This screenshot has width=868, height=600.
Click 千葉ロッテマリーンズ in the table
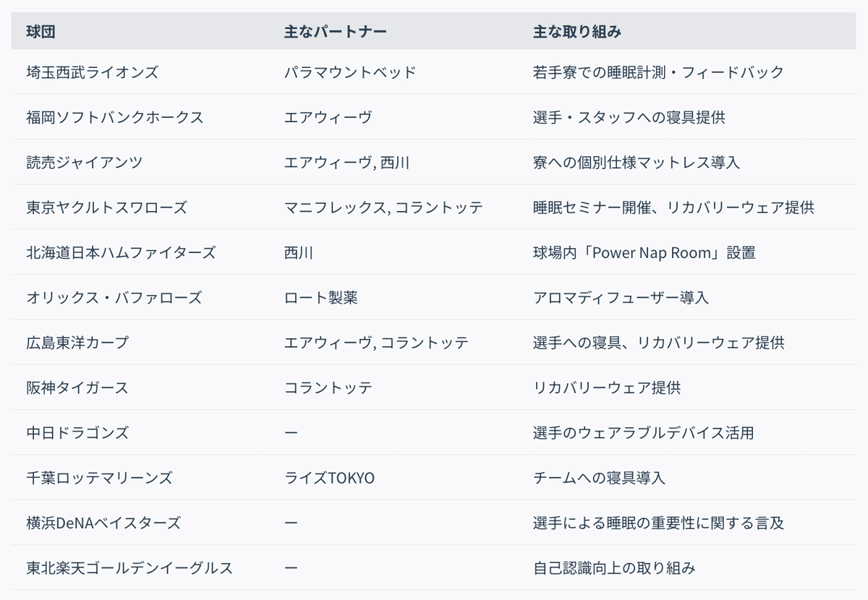[x=100, y=478]
